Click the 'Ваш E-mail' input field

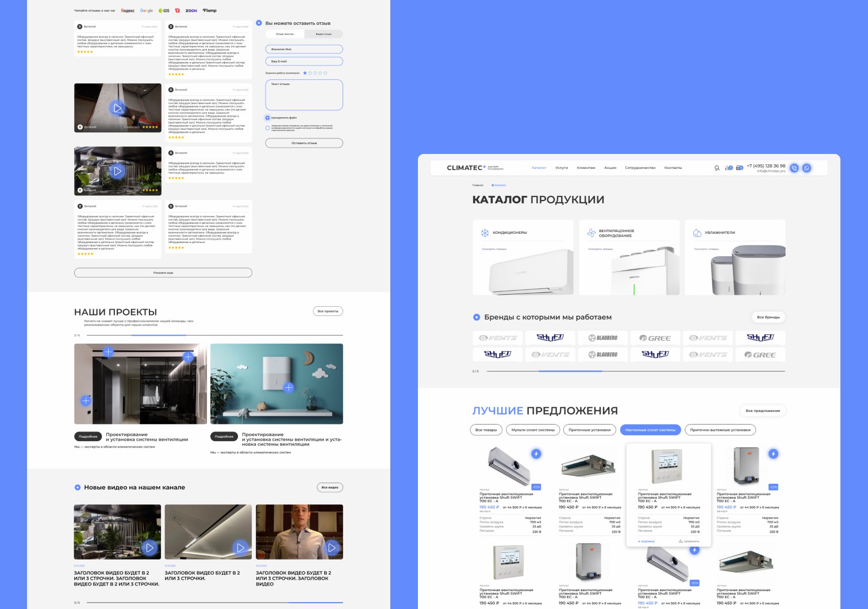(x=304, y=61)
